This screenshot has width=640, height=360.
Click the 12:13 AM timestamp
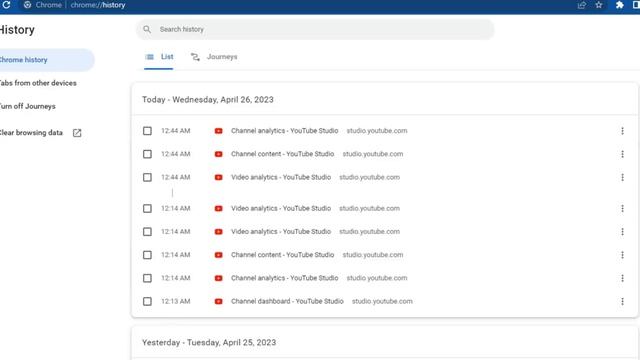(x=176, y=301)
